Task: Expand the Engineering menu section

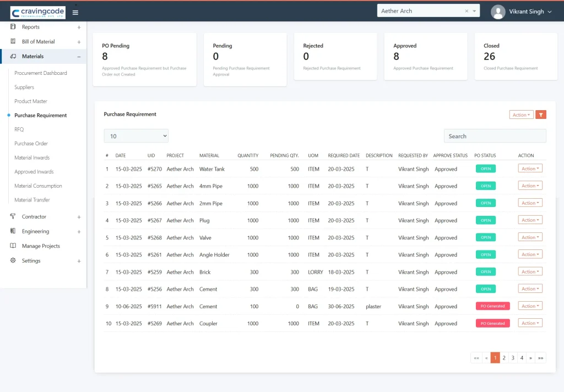Action: coord(79,232)
